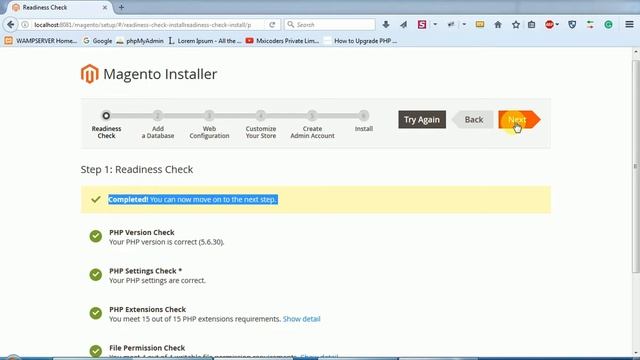The height and width of the screenshot is (360, 640).
Task: Expand dropdown beside the gray toolbar icon
Action: [464, 24]
